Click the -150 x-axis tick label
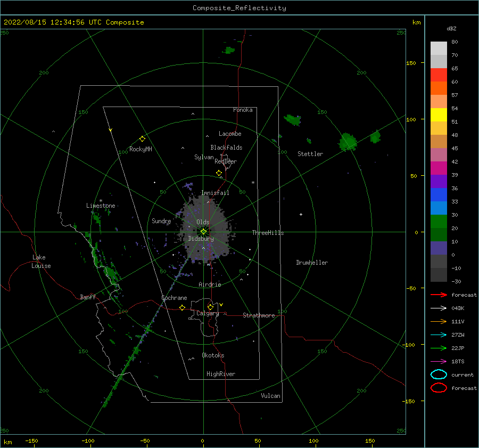The height and width of the screenshot is (448, 479). 31,441
